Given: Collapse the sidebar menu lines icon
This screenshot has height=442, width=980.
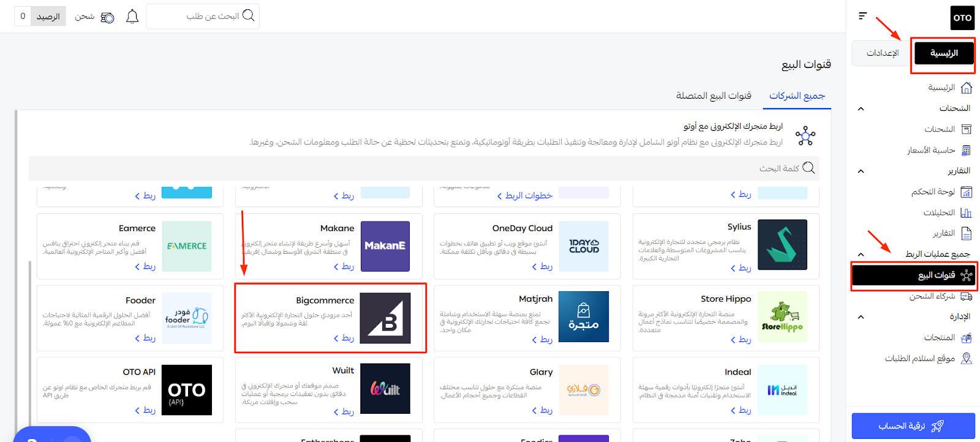Looking at the screenshot, I should [x=862, y=16].
